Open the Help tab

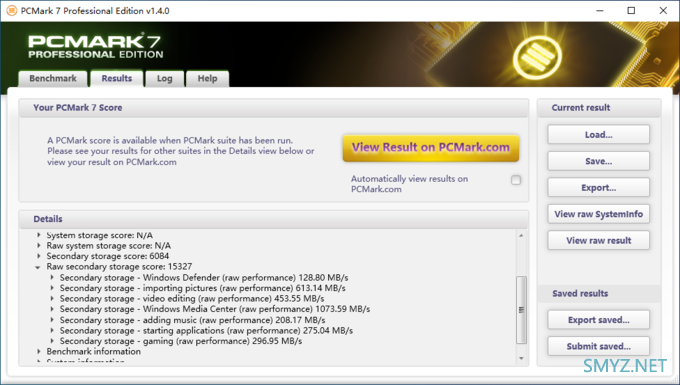pyautogui.click(x=207, y=78)
